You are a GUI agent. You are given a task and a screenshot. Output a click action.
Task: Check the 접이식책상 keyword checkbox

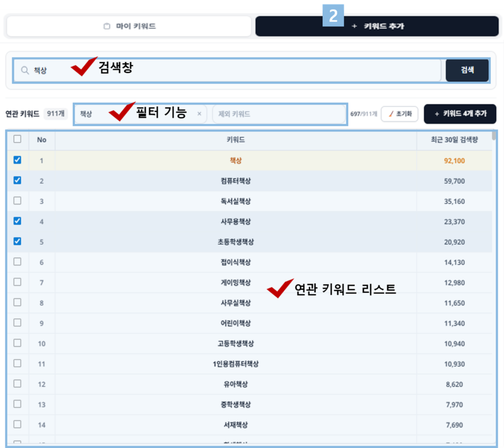click(18, 262)
